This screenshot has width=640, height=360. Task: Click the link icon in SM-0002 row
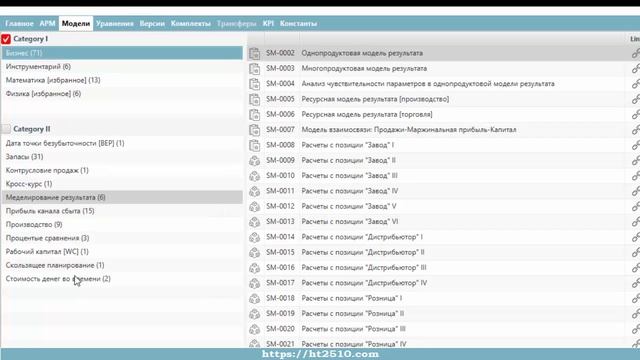[x=636, y=53]
